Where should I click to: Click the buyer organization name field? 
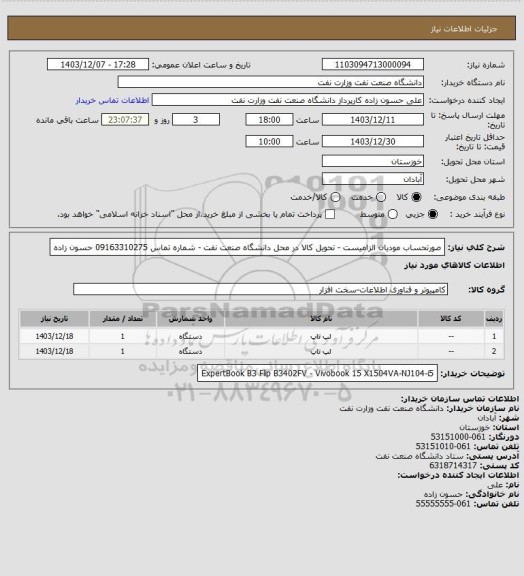[270, 82]
